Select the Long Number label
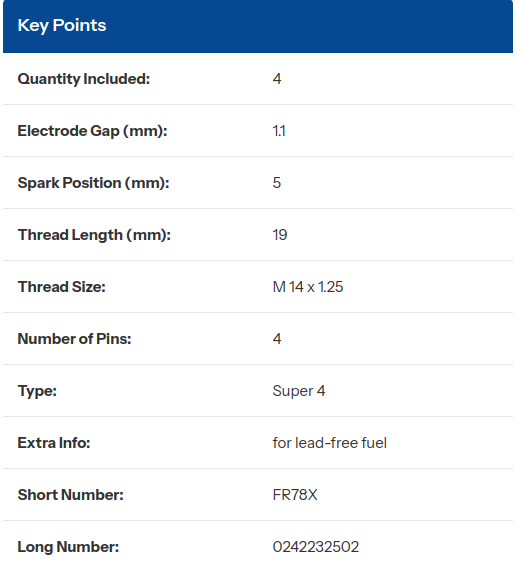This screenshot has height=572, width=515. pos(68,547)
